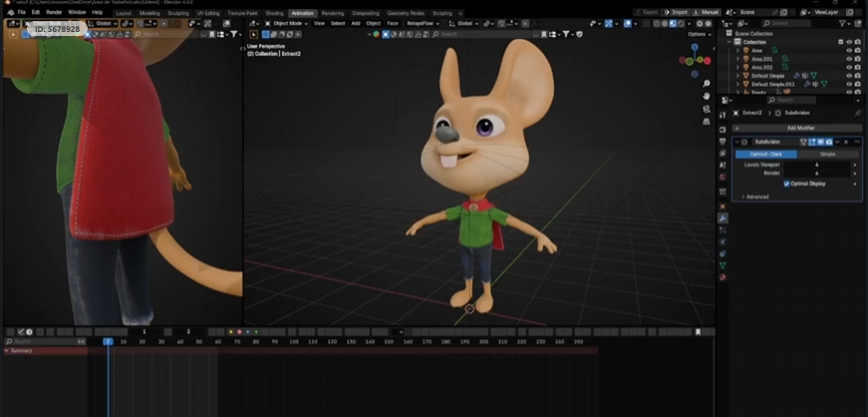Open the Object Data properties tab (green triangle)
Viewport: 868px width, 417px height.
[x=723, y=265]
